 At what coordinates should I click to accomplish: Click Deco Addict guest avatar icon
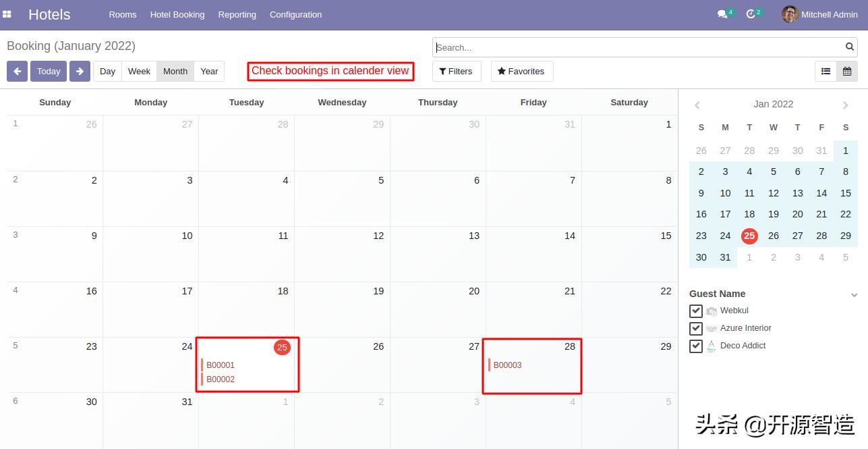[711, 346]
